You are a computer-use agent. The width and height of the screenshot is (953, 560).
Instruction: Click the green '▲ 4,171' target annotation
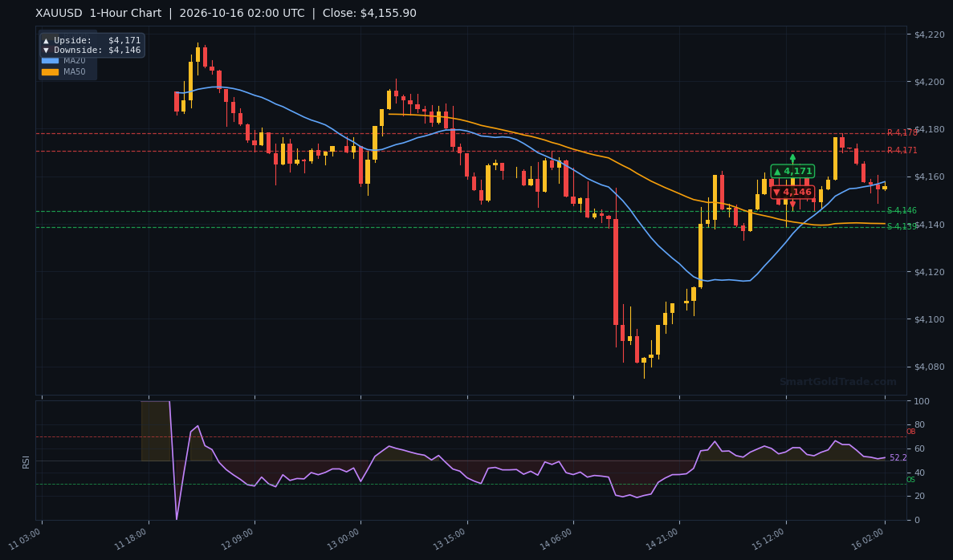(792, 171)
